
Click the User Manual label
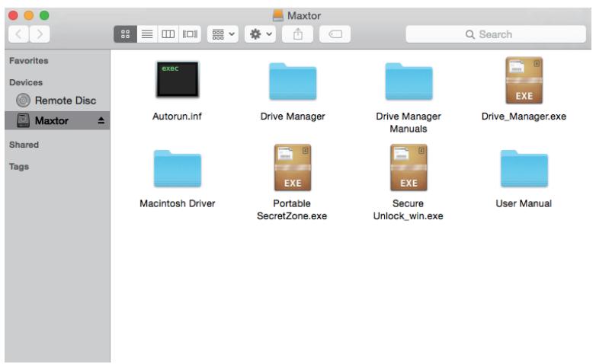(524, 203)
